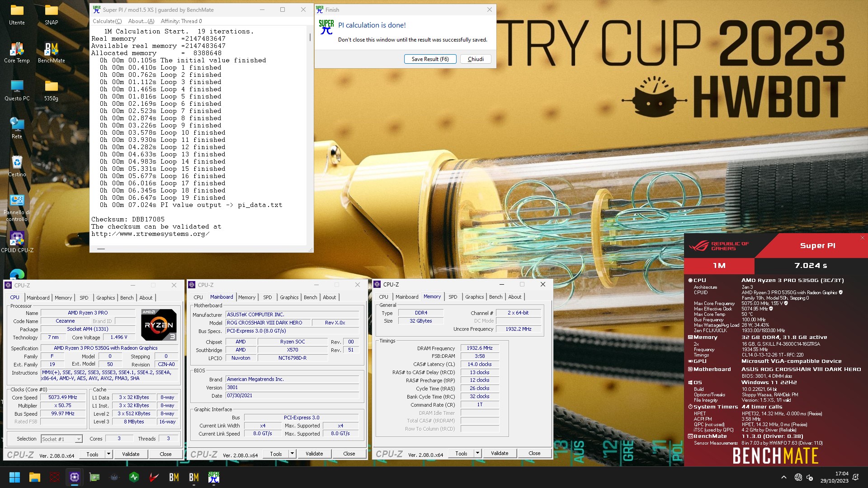Close the BenchMate Super PI result panel
The image size is (868, 488).
click(x=862, y=238)
